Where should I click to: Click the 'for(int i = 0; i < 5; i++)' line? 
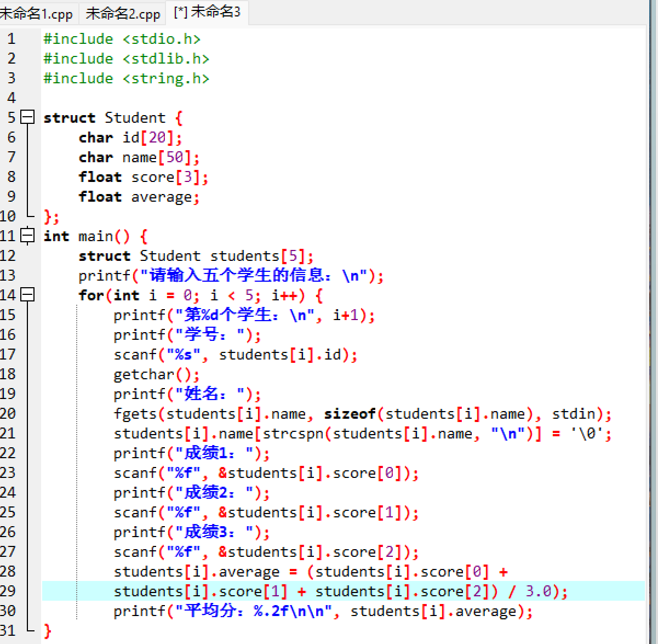tap(201, 295)
